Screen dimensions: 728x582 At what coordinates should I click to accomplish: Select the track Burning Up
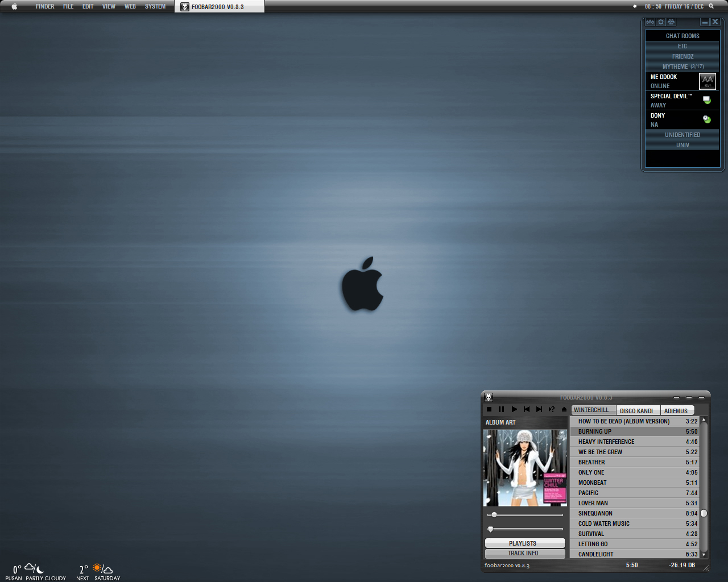(x=635, y=431)
